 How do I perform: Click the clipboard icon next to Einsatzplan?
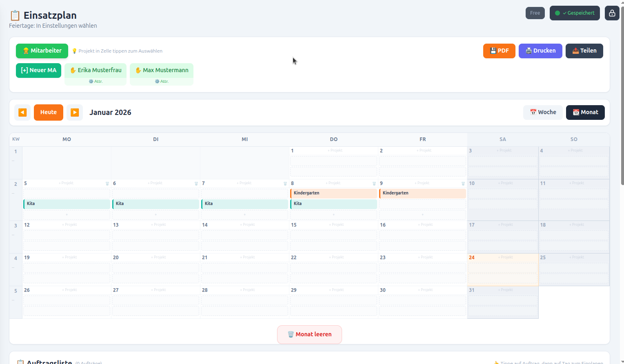pyautogui.click(x=15, y=15)
